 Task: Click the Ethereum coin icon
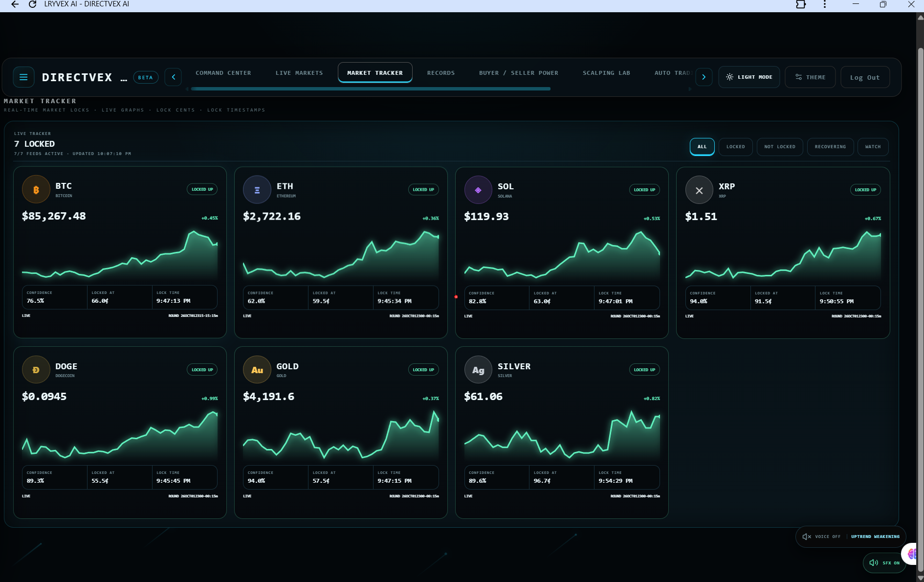coord(257,190)
